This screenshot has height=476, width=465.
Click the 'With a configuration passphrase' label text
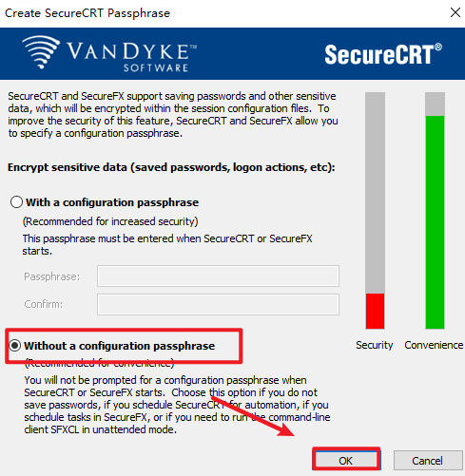pos(112,202)
